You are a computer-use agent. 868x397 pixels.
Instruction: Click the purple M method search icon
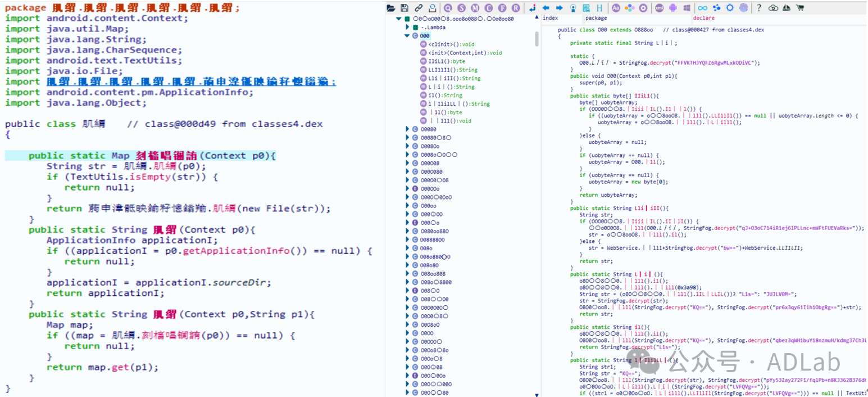[475, 8]
